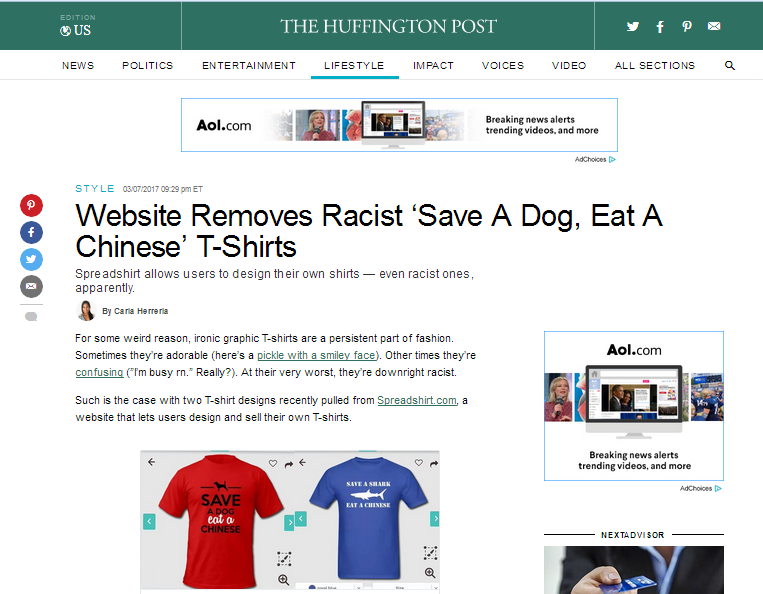Click the email envelope icon in header
Viewport: 763px width, 594px height.
coord(714,27)
